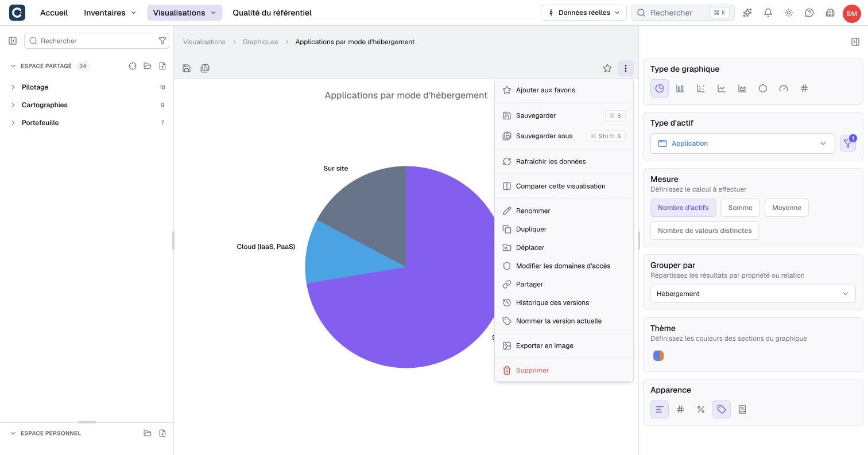Viewport: 868px width, 455px height.
Task: Select the Moyenne measure button
Action: click(x=786, y=208)
